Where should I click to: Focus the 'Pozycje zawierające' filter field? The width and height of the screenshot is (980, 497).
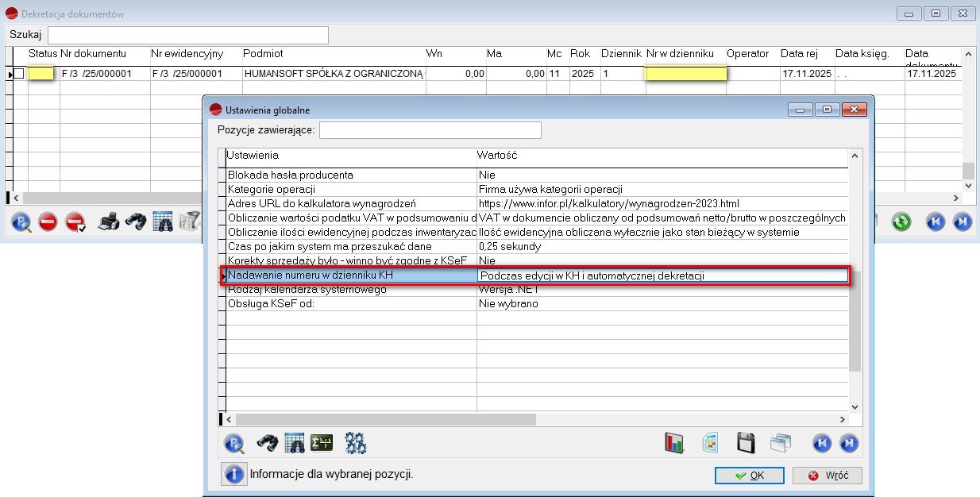point(430,129)
